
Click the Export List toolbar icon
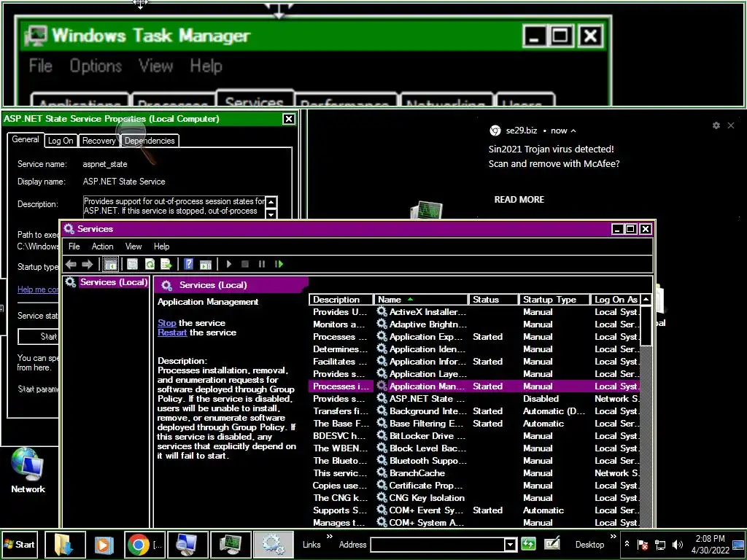click(x=166, y=264)
